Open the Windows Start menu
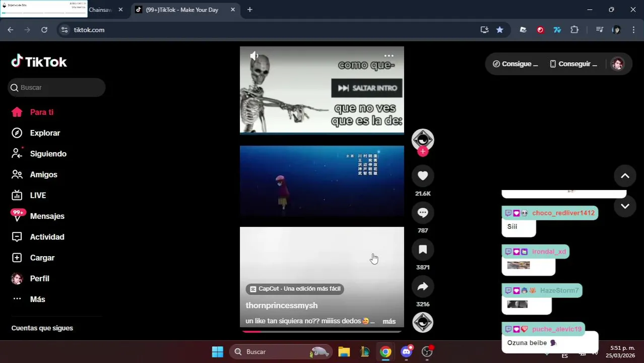Screen dimensions: 644x363 click(217, 352)
